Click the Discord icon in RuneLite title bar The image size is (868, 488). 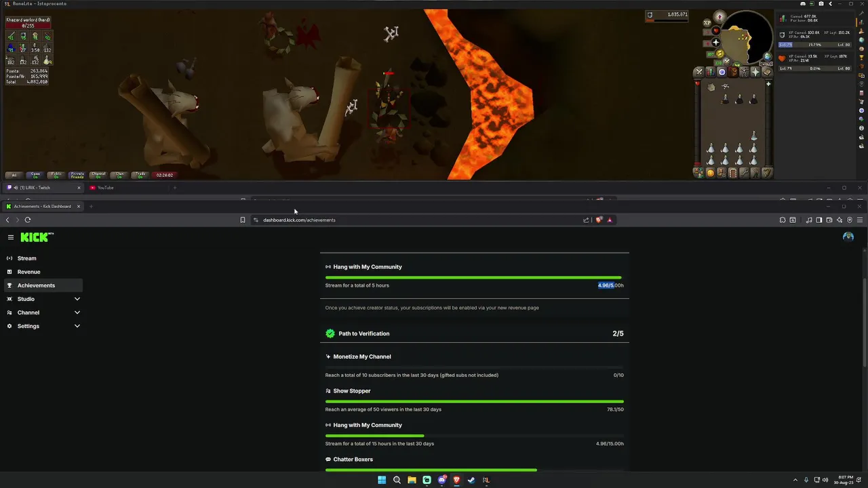pos(803,3)
